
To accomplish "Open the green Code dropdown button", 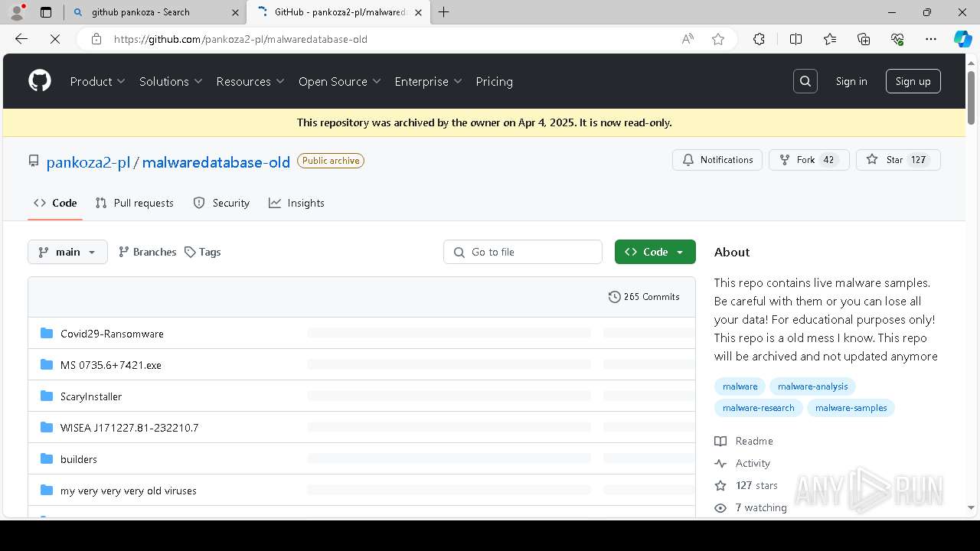I will [655, 252].
